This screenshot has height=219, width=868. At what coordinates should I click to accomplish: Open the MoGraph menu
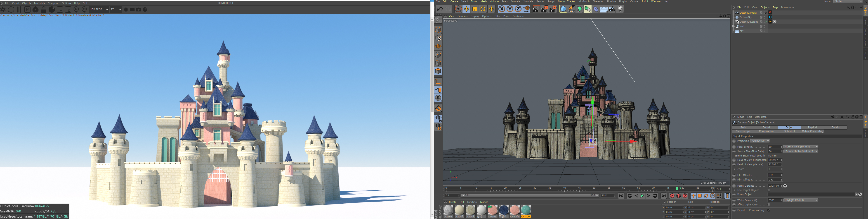(x=584, y=1)
